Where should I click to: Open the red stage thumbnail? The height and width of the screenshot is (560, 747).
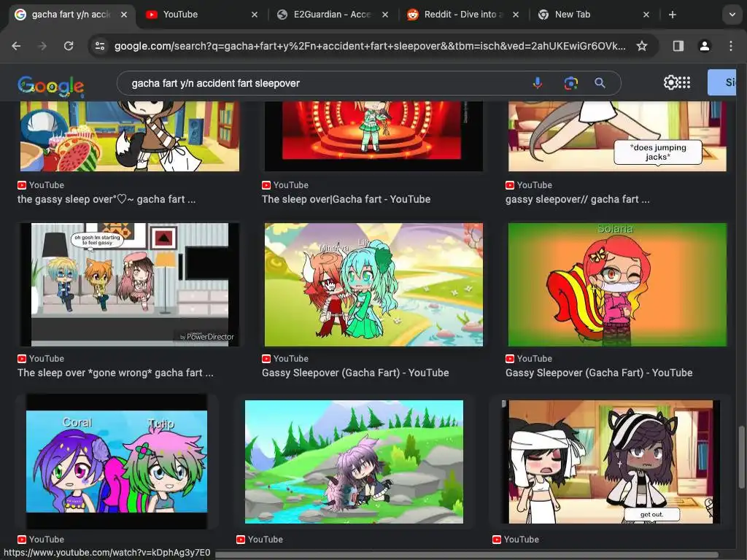pyautogui.click(x=373, y=136)
